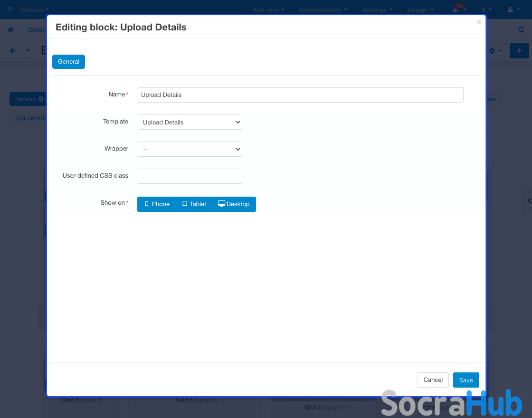The height and width of the screenshot is (418, 532).
Task: Toggle Desktop in Show on
Action: pos(234,204)
